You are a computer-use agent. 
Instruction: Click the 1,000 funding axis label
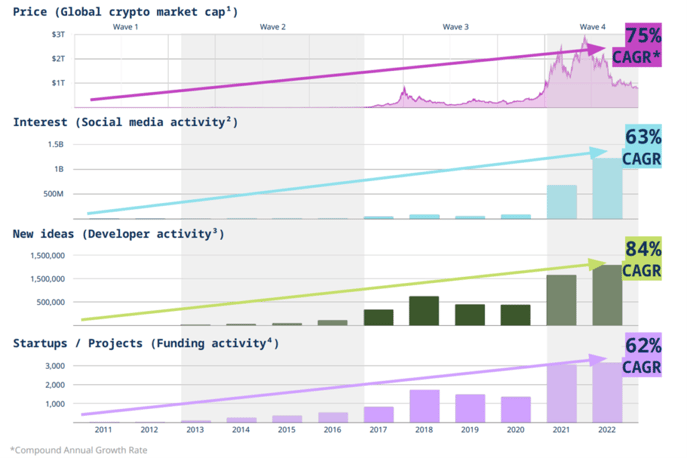point(55,404)
